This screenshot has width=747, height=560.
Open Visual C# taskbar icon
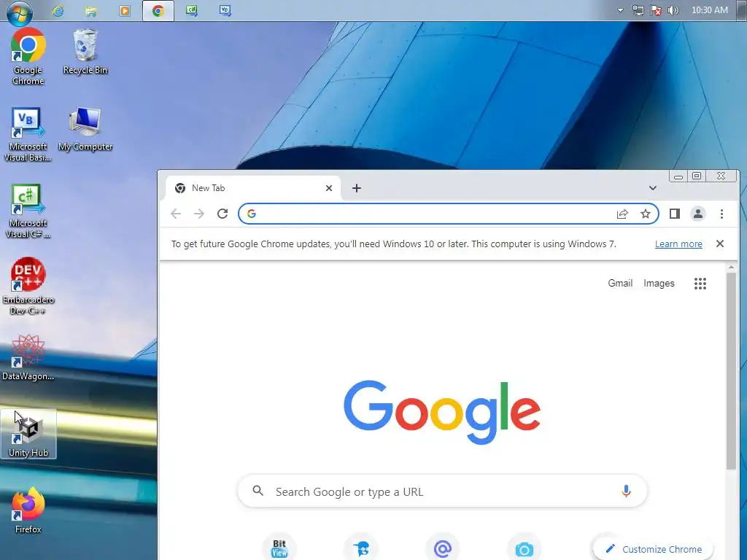click(192, 10)
